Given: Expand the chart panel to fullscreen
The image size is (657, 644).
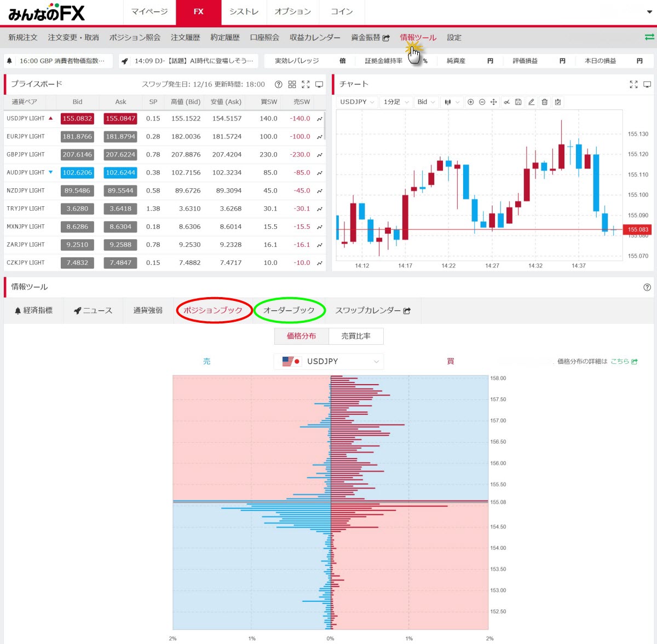Looking at the screenshot, I should point(633,84).
